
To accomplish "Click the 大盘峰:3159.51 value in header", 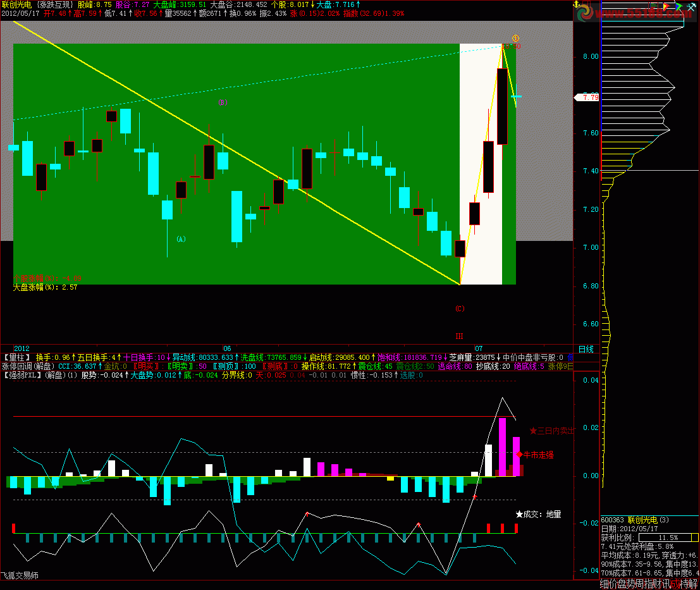I will (180, 4).
